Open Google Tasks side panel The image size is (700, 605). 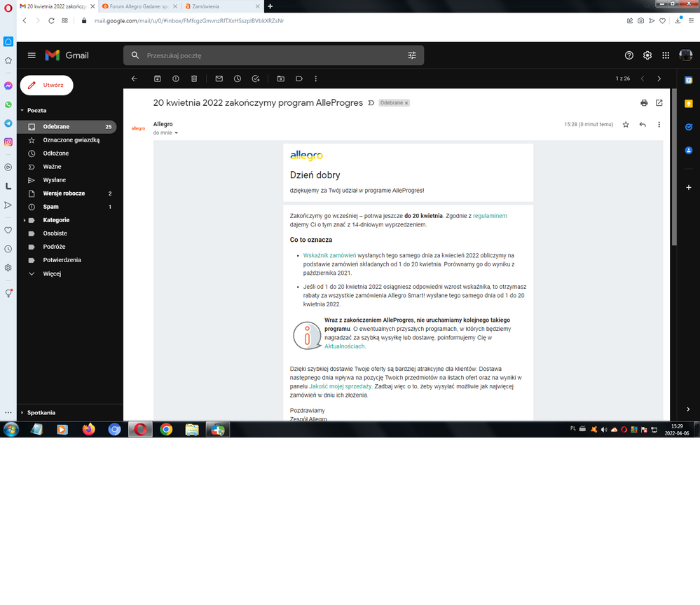[x=688, y=127]
